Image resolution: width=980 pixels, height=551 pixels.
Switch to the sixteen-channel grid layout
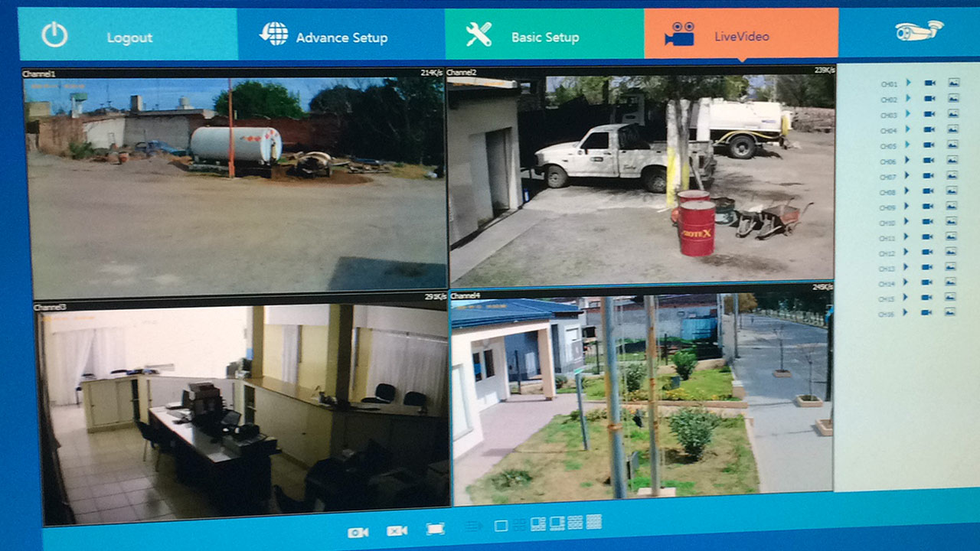593,522
